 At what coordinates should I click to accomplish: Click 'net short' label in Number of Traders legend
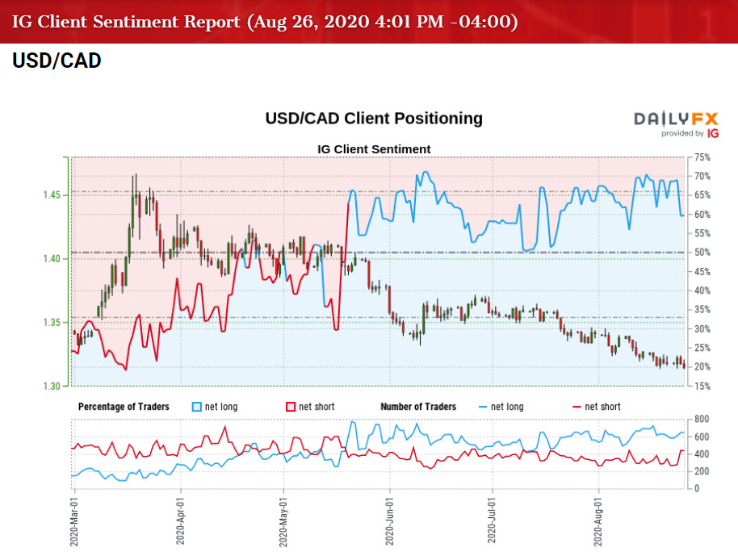(x=602, y=407)
